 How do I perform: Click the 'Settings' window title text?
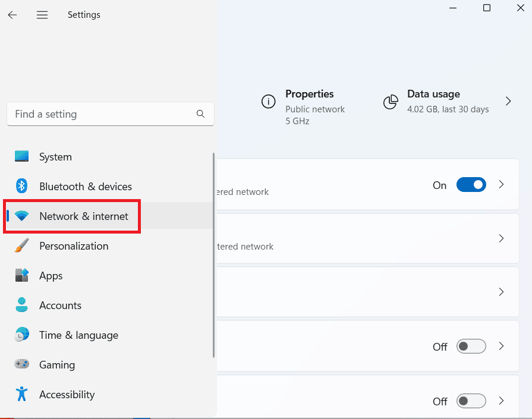84,15
